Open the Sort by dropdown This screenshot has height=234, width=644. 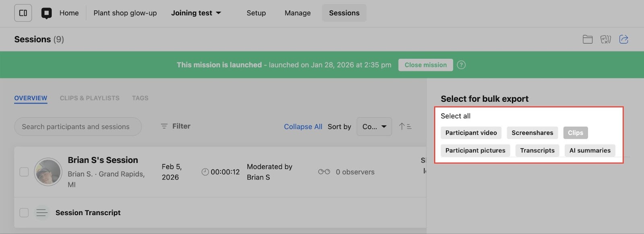click(x=374, y=127)
